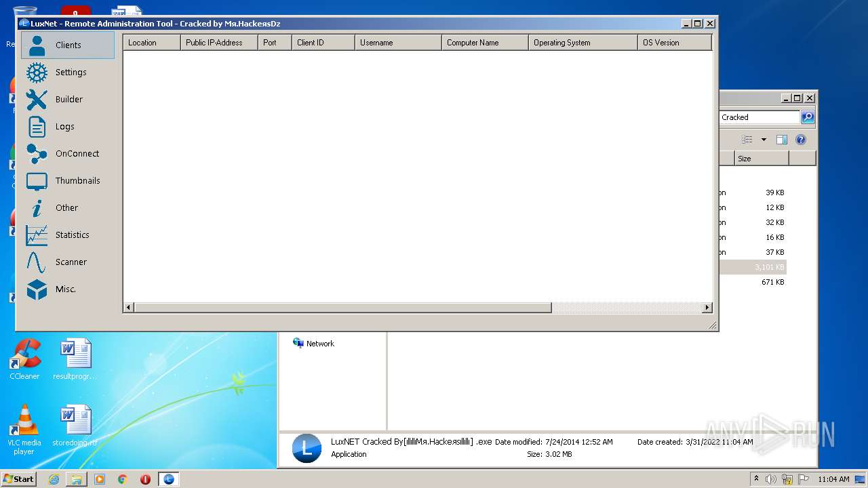The width and height of the screenshot is (868, 488).
Task: Click the scroll-right arrow of client list
Action: tap(707, 308)
